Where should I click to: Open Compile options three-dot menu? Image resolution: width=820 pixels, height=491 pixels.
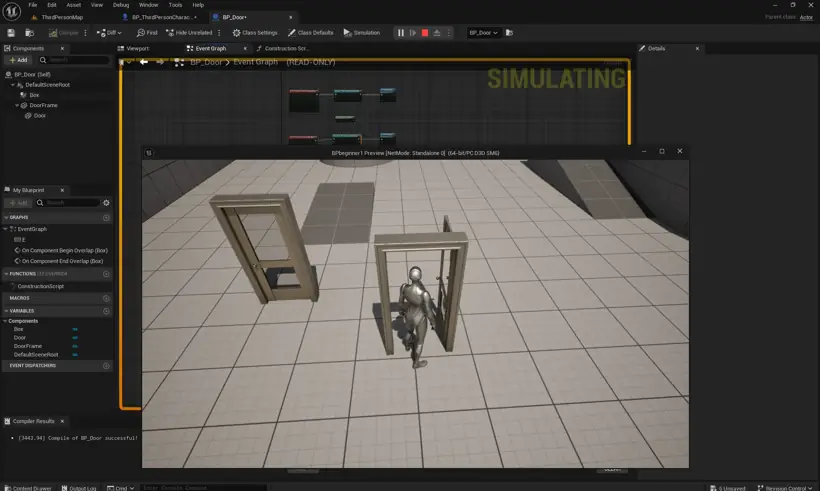pos(85,33)
